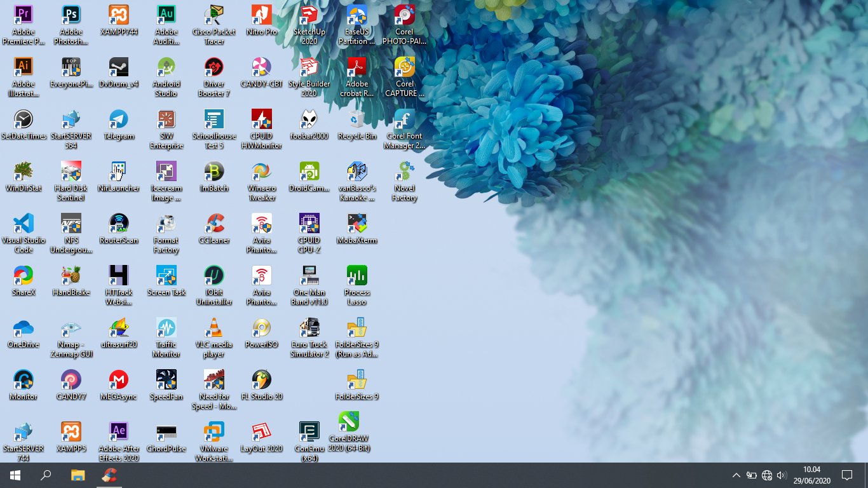Click StartSERVER 564 desktop icon

71,128
